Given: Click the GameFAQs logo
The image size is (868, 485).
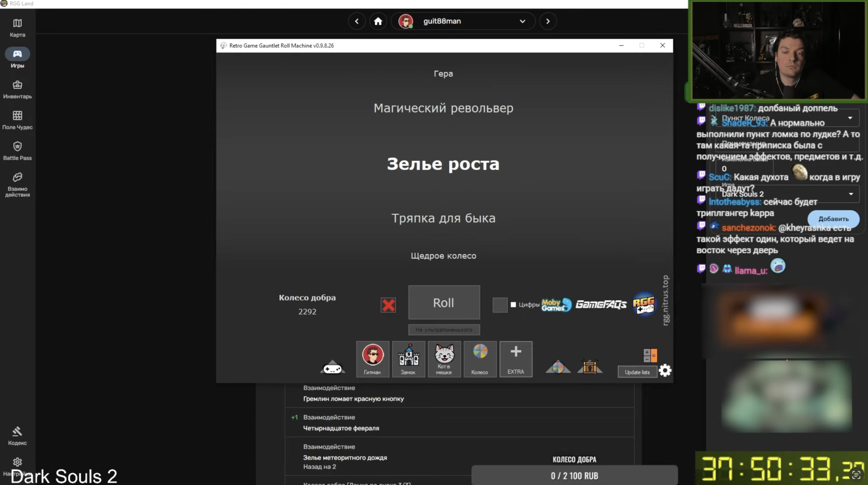Looking at the screenshot, I should pos(601,304).
